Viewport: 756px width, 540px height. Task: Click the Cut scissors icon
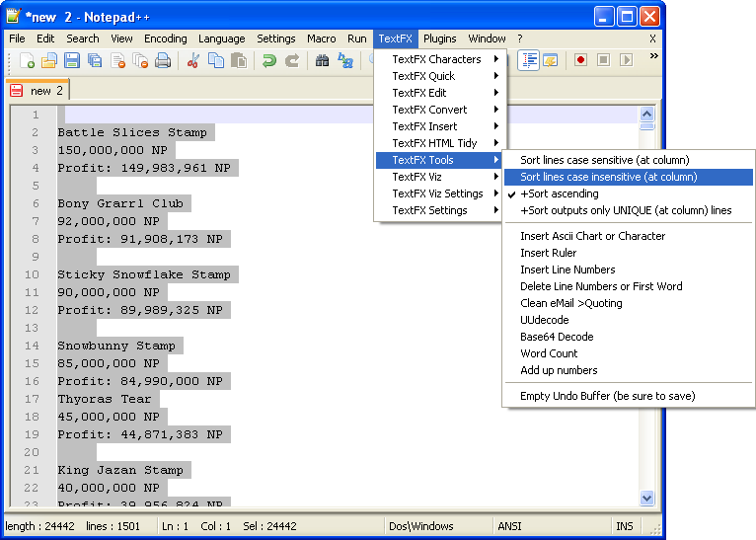pos(193,61)
